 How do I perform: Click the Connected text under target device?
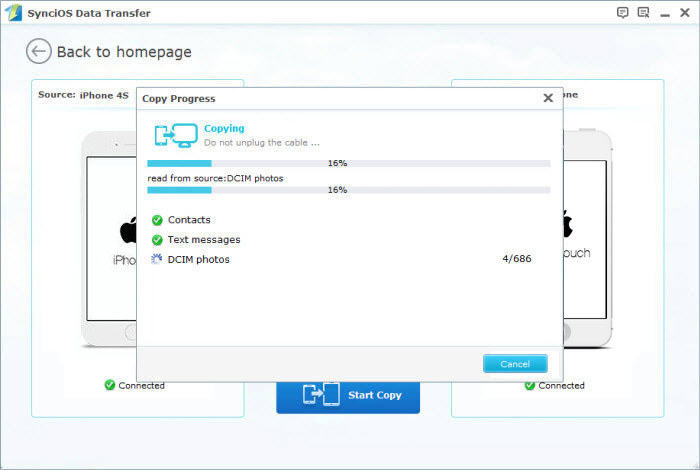[x=561, y=386]
